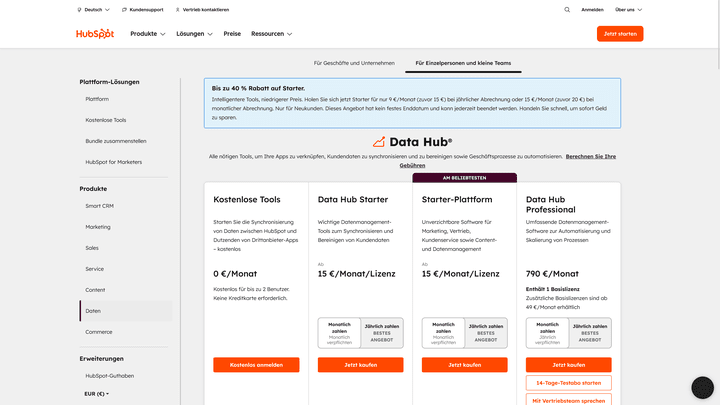This screenshot has width=720, height=405.
Task: Click Vertrieb kontaktieren
Action: [x=202, y=10]
